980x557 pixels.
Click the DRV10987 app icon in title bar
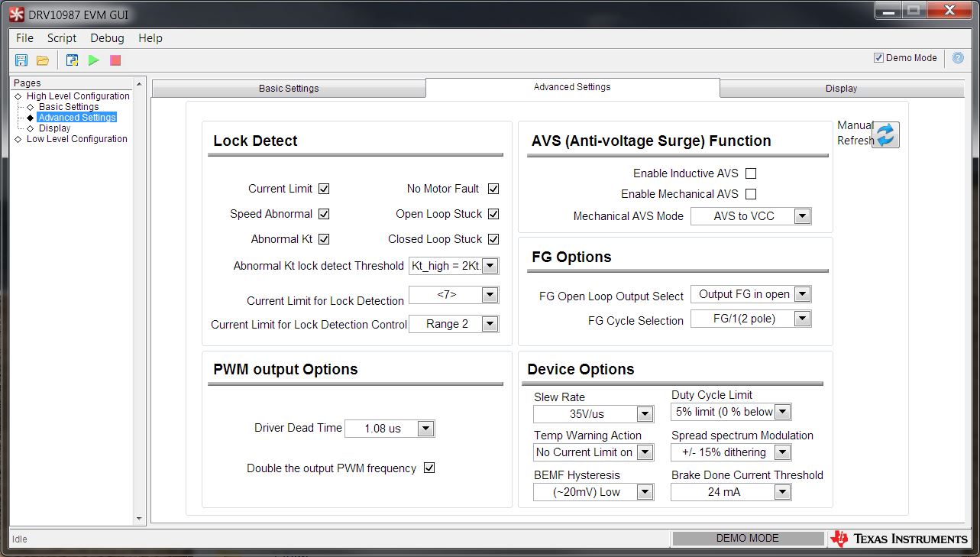click(16, 13)
